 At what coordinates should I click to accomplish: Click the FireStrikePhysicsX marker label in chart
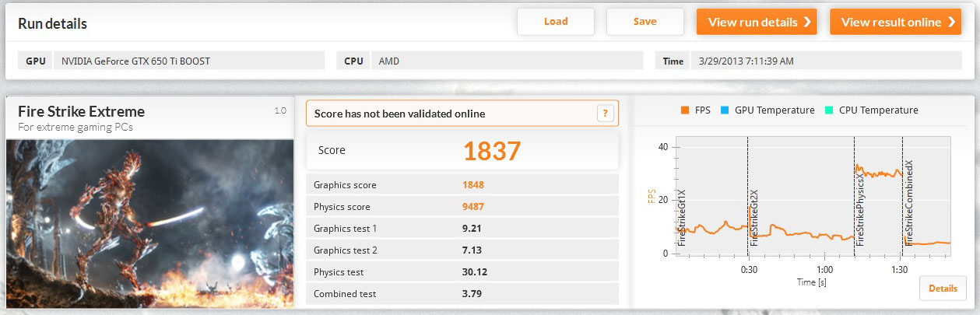(861, 209)
